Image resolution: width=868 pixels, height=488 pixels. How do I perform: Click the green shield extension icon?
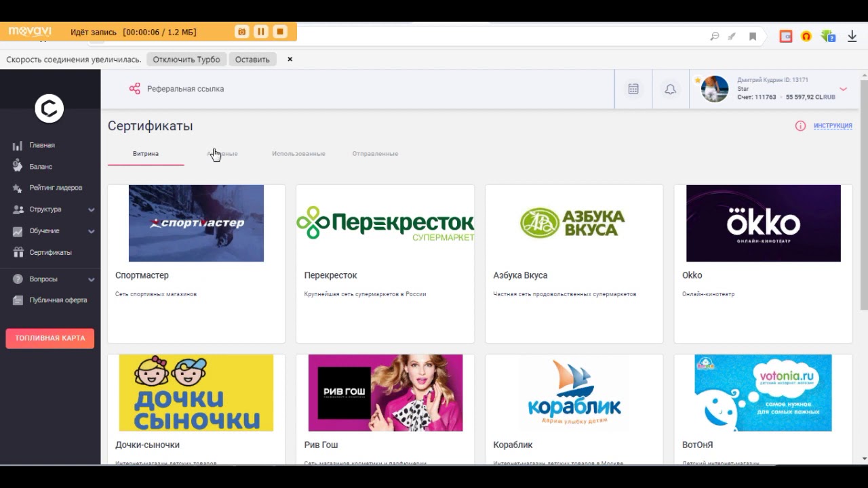coord(827,37)
